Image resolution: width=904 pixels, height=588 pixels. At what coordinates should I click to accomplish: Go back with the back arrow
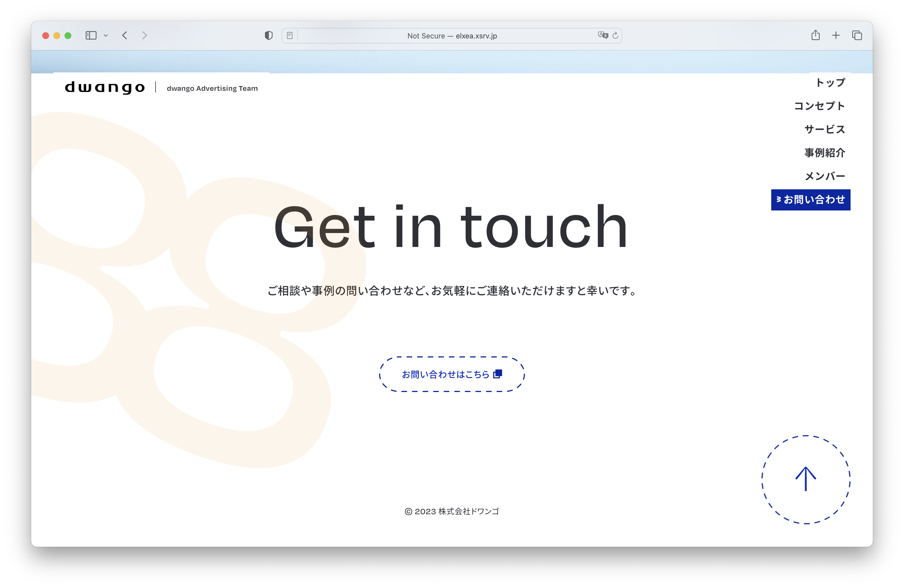point(125,36)
